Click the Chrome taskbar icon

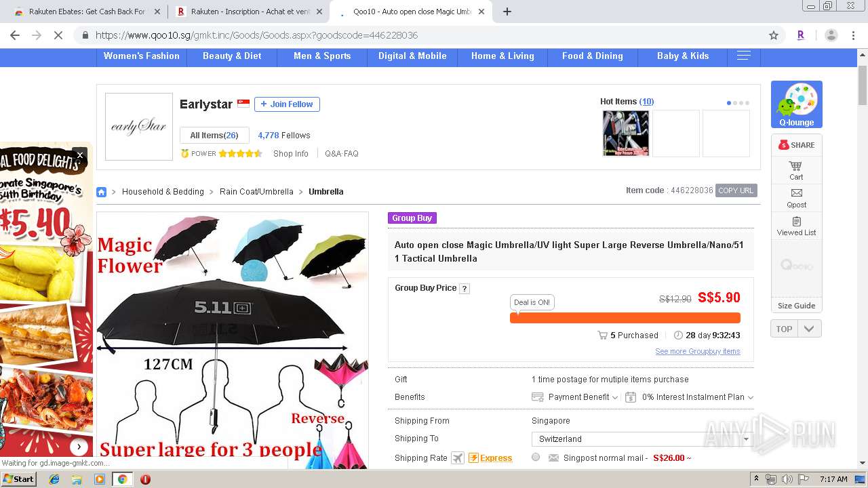122,479
